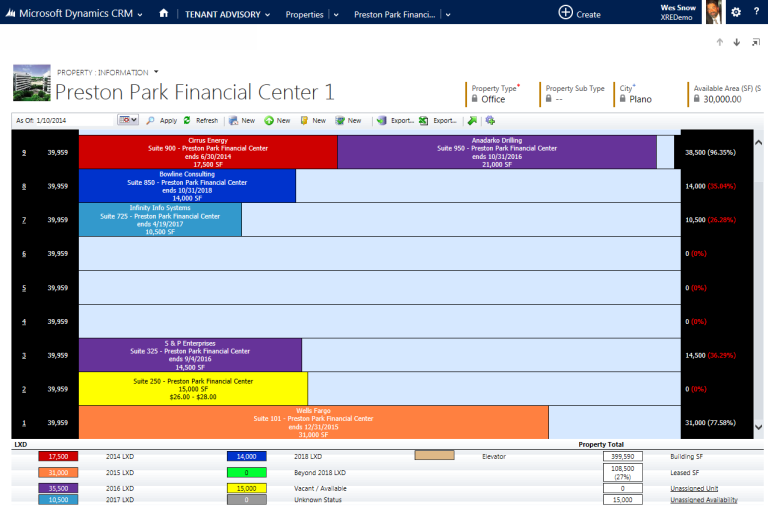Viewport: 768px width, 507px height.
Task: Click the first Export icon
Action: coord(382,121)
